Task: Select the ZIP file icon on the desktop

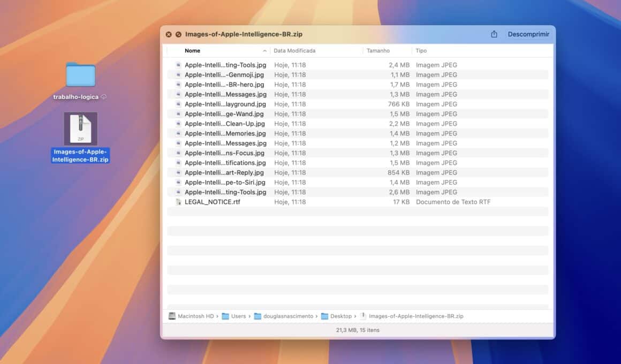Action: tap(80, 128)
